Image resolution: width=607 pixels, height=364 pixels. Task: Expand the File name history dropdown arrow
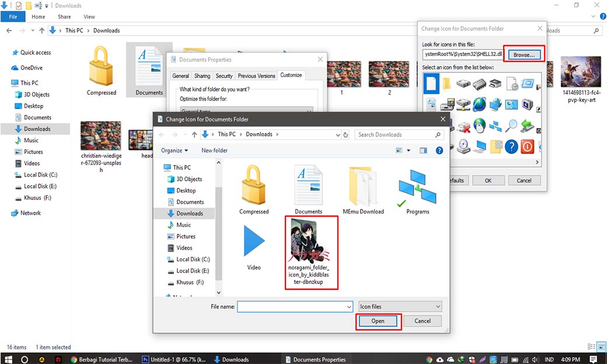click(349, 307)
